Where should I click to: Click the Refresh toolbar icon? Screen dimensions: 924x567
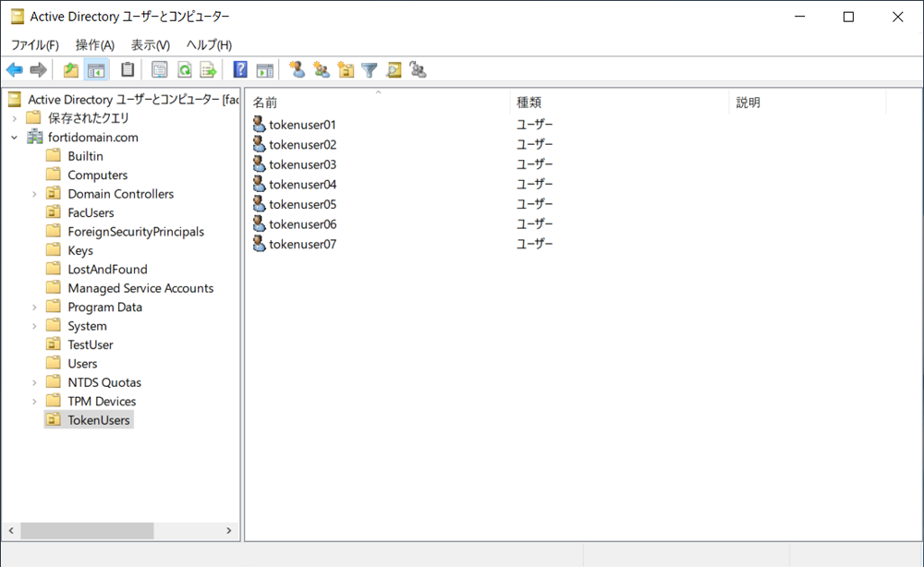tap(185, 70)
